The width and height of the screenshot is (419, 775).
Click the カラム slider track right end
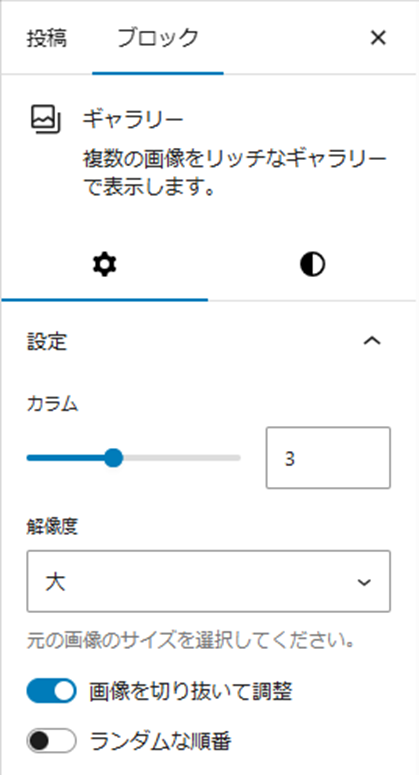point(236,458)
